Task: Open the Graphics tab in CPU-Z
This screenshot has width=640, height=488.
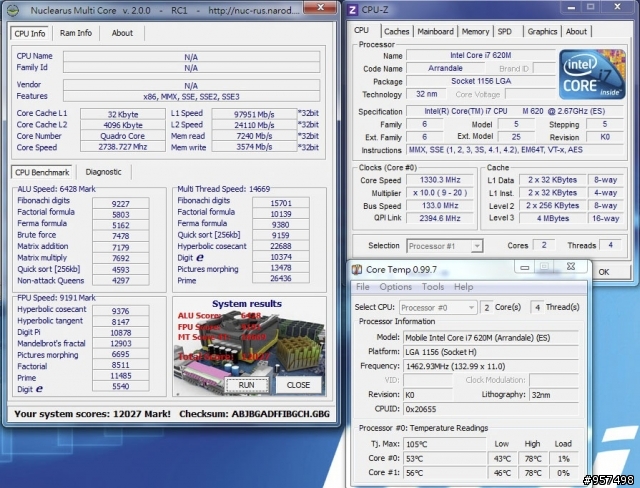Action: pyautogui.click(x=542, y=31)
